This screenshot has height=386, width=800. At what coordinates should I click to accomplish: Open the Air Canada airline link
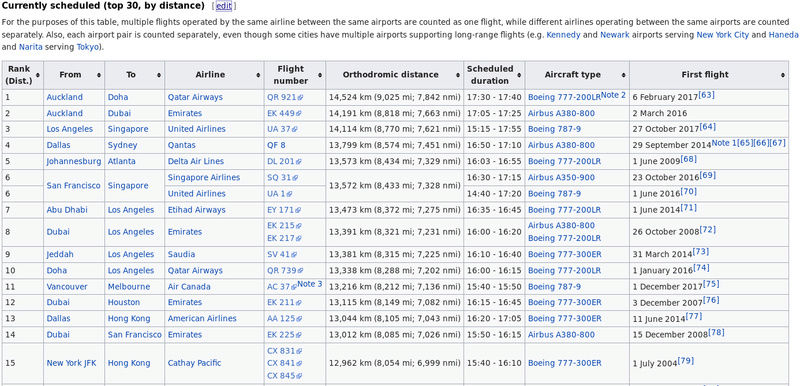coord(188,287)
